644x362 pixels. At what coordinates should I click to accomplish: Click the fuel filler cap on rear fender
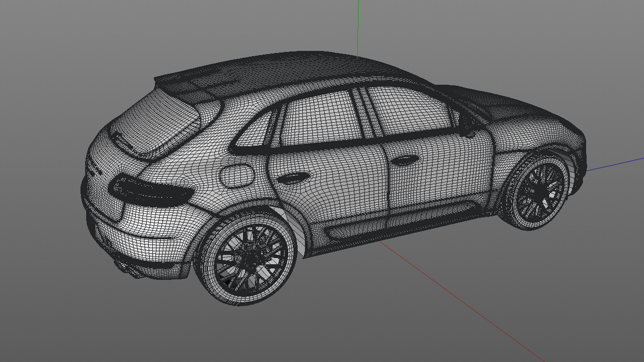(x=236, y=176)
